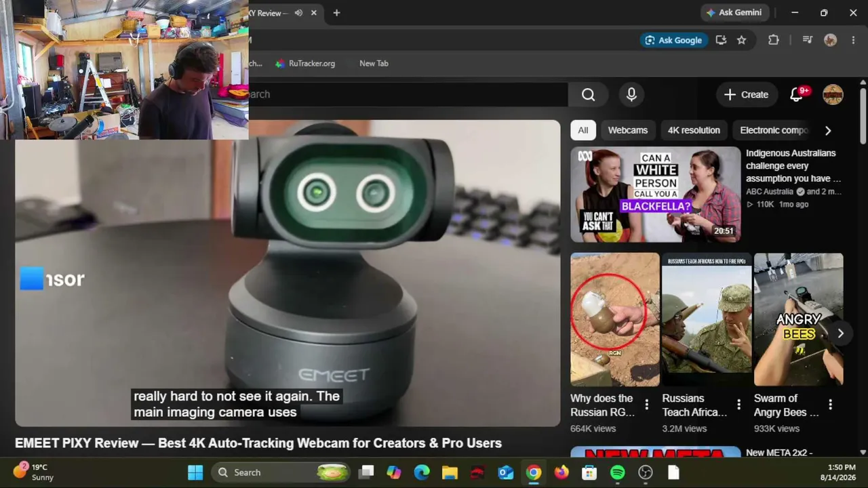Click the '933K views' text
This screenshot has height=488, width=868.
pyautogui.click(x=776, y=428)
